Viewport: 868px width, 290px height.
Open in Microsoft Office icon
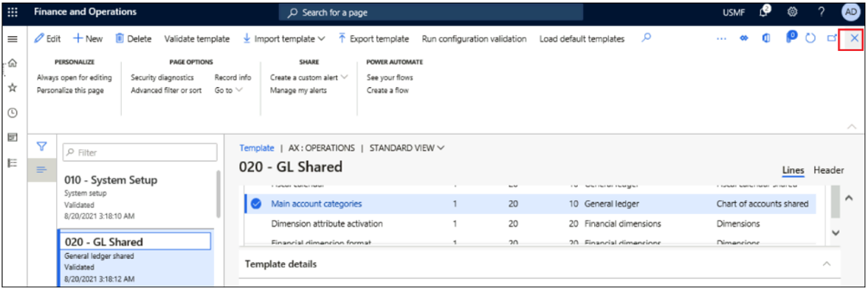(x=767, y=38)
